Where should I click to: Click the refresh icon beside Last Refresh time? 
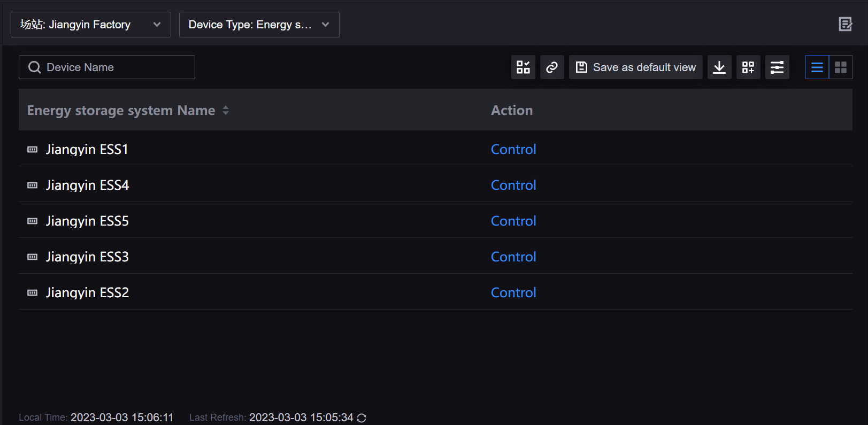point(362,418)
